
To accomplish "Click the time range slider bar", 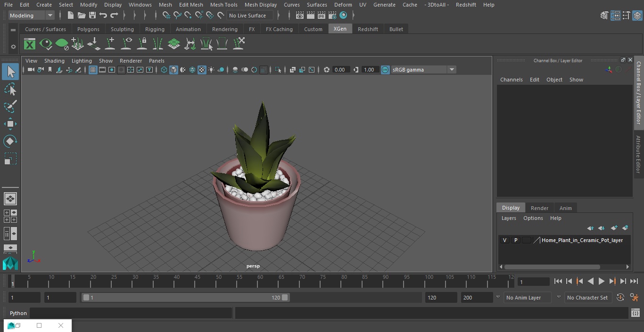I will tap(185, 298).
